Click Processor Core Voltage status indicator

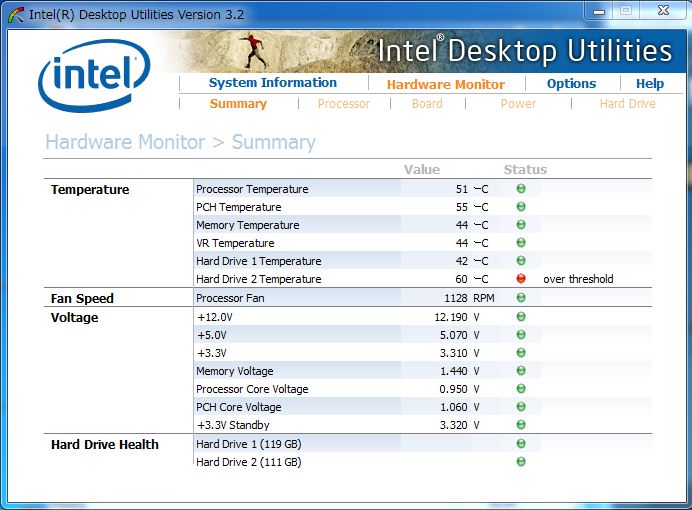pyautogui.click(x=521, y=389)
